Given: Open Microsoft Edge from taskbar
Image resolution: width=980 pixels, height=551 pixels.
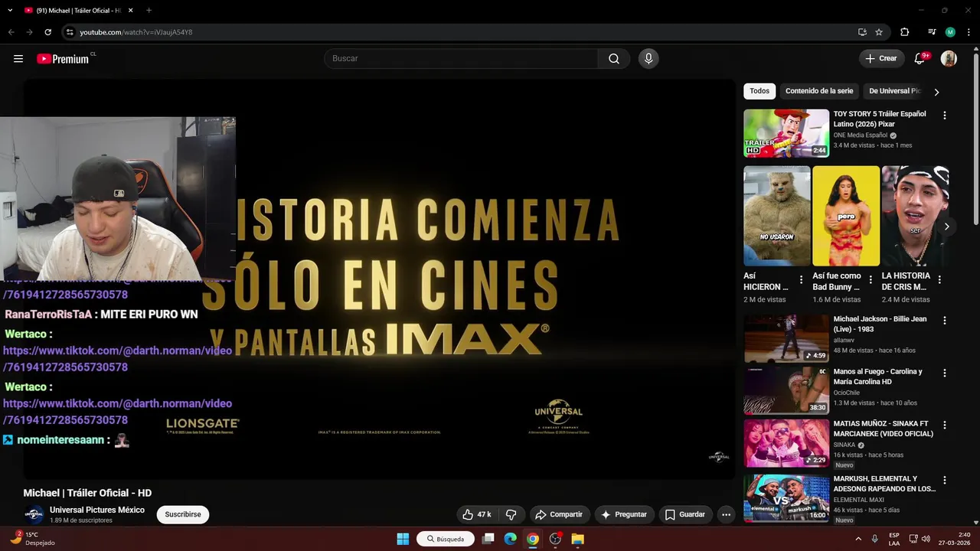Looking at the screenshot, I should tap(510, 539).
